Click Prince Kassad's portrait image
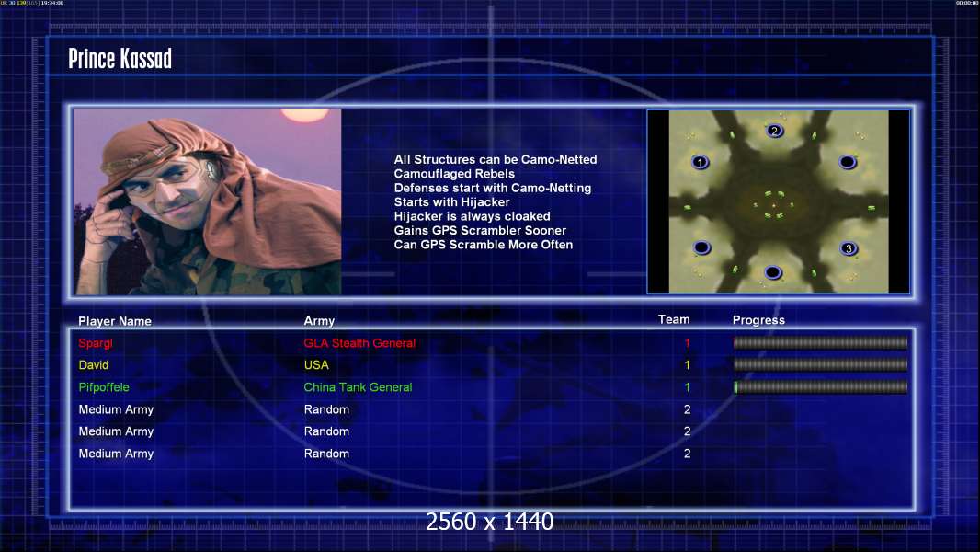980x552 pixels. pos(208,201)
